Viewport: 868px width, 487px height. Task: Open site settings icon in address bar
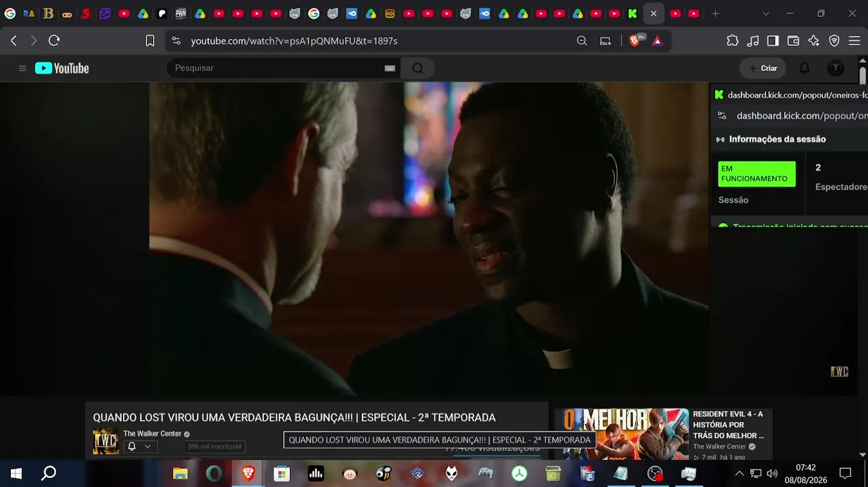coord(177,41)
